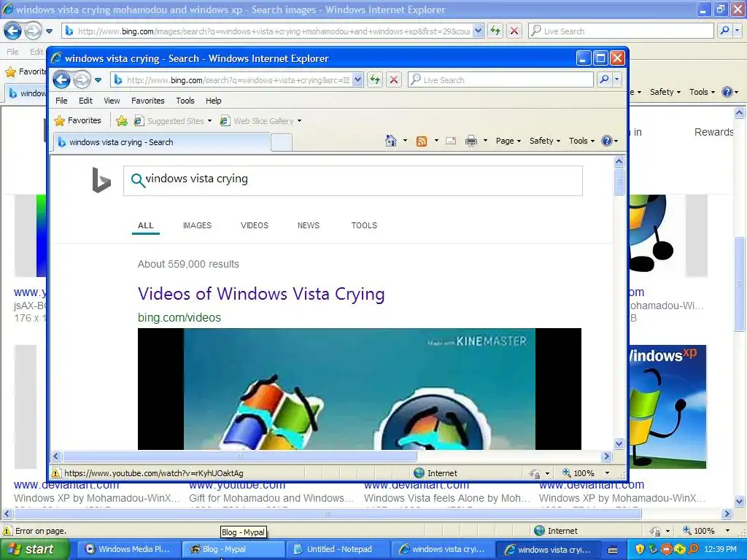Viewport: 747px width, 560px height.
Task: Open the Favorites menu in front window
Action: 147,101
